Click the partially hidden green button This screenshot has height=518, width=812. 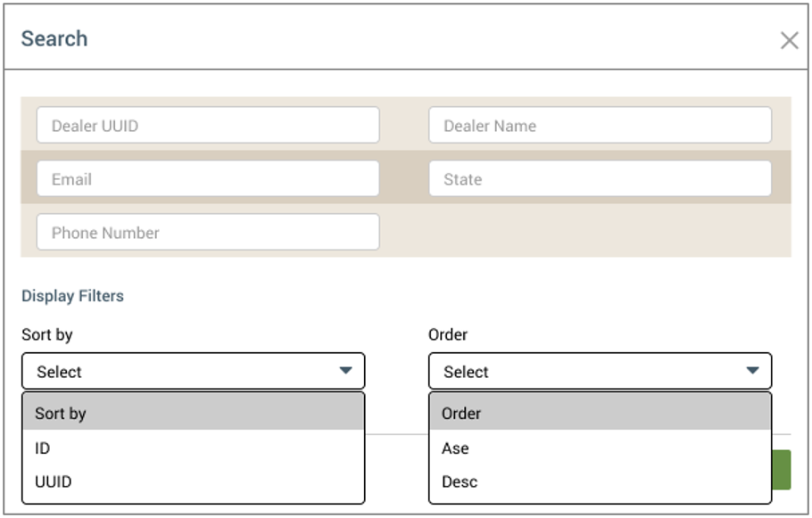pyautogui.click(x=782, y=469)
